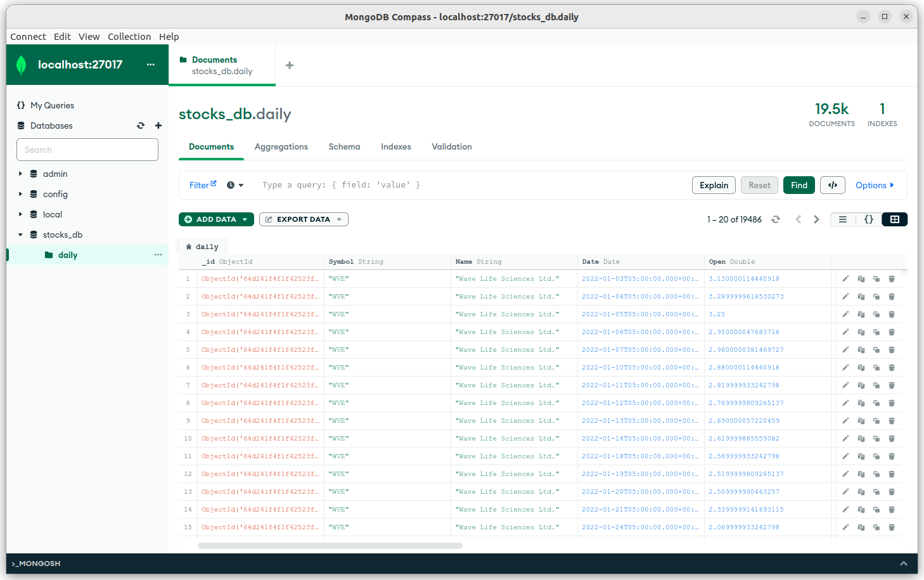The height and width of the screenshot is (580, 924).
Task: Delete document in row 10
Action: point(892,439)
